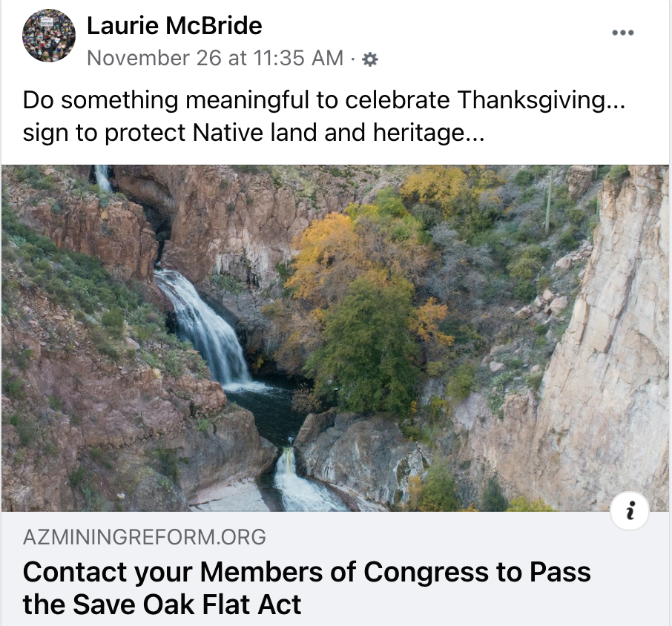Click 'the Save Oak Flat Act' text
This screenshot has width=672, height=626.
pos(162,604)
